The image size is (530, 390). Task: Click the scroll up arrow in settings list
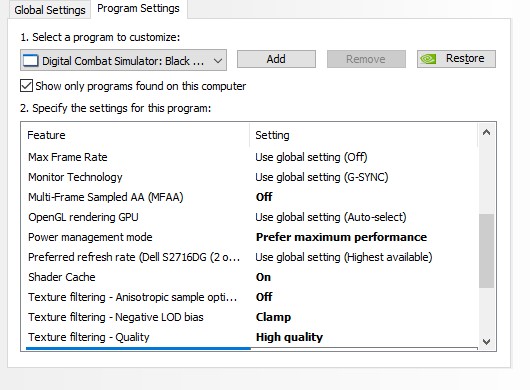(486, 132)
